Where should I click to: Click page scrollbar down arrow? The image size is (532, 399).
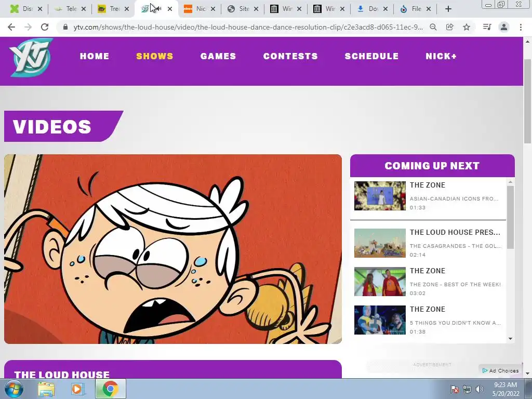(x=527, y=374)
